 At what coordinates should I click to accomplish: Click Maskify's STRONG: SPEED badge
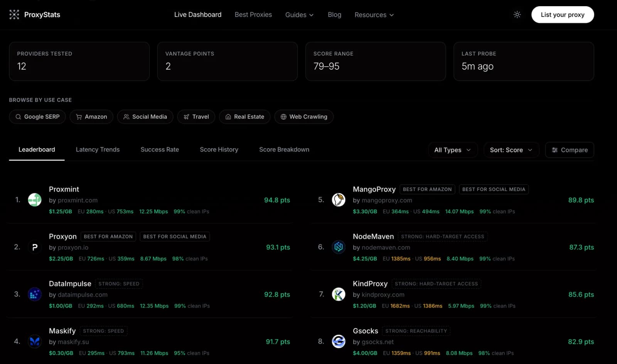point(103,331)
